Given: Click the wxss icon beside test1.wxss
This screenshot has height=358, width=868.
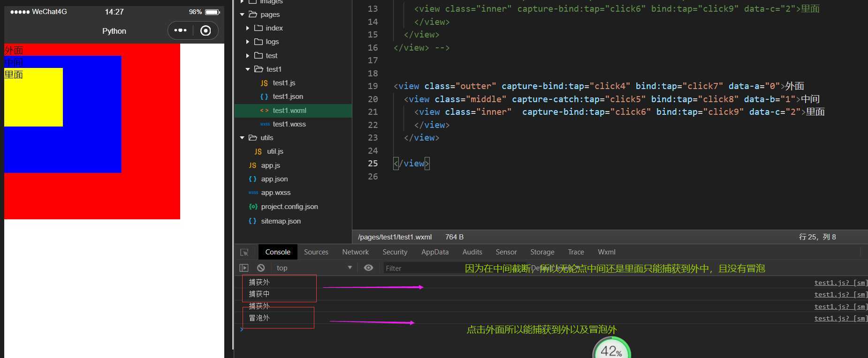Looking at the screenshot, I should click(x=265, y=124).
